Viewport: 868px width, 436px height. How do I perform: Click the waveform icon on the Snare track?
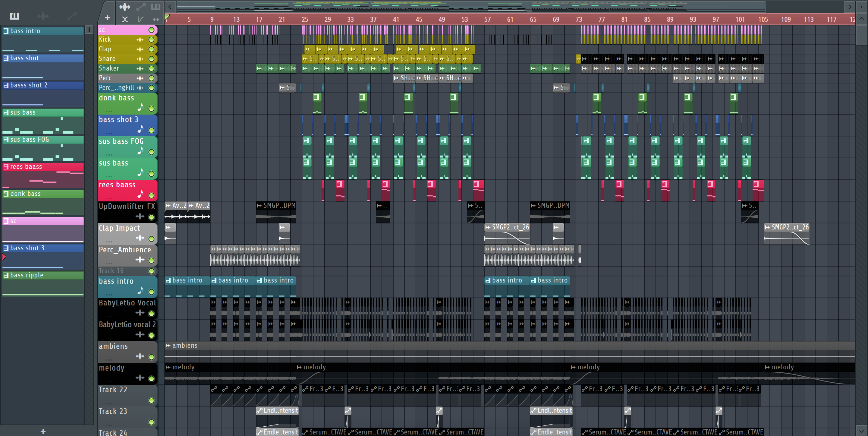140,59
